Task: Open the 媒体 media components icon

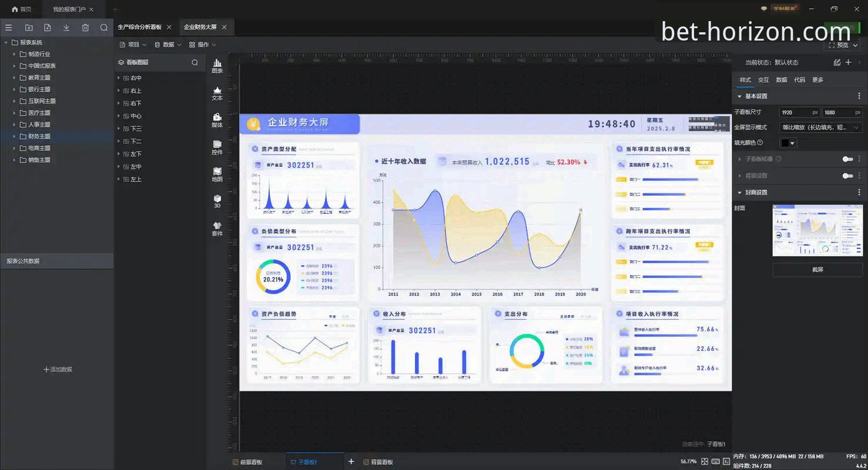Action: click(217, 120)
